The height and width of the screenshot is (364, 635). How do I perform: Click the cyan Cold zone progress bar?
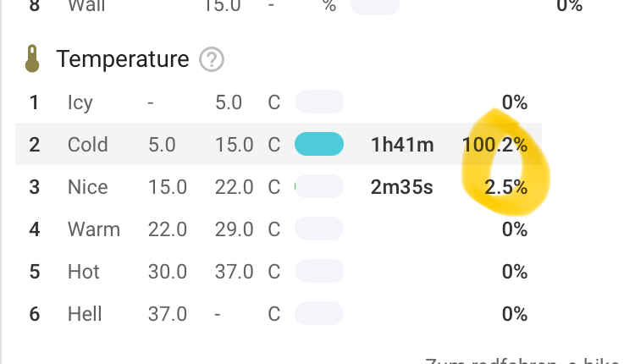(x=318, y=145)
